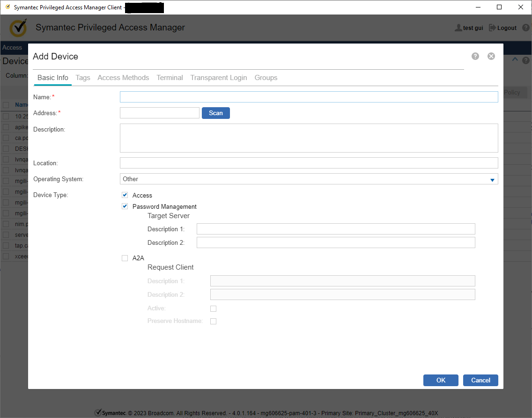
Task: Uncheck the Password Management checkbox
Action: click(125, 206)
